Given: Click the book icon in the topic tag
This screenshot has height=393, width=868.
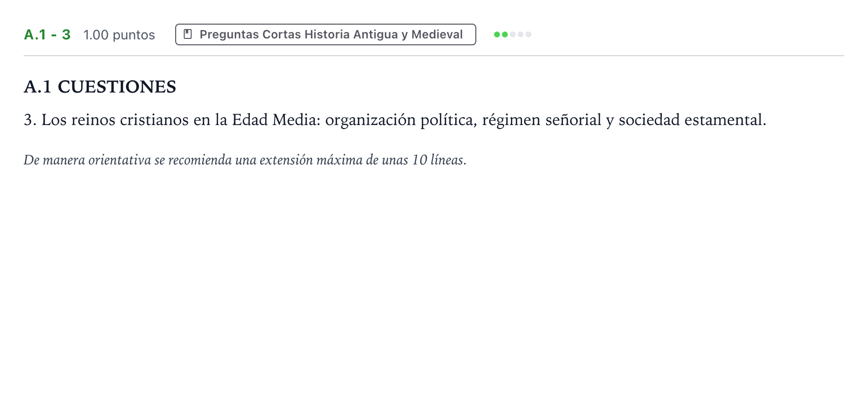Looking at the screenshot, I should click(x=187, y=34).
